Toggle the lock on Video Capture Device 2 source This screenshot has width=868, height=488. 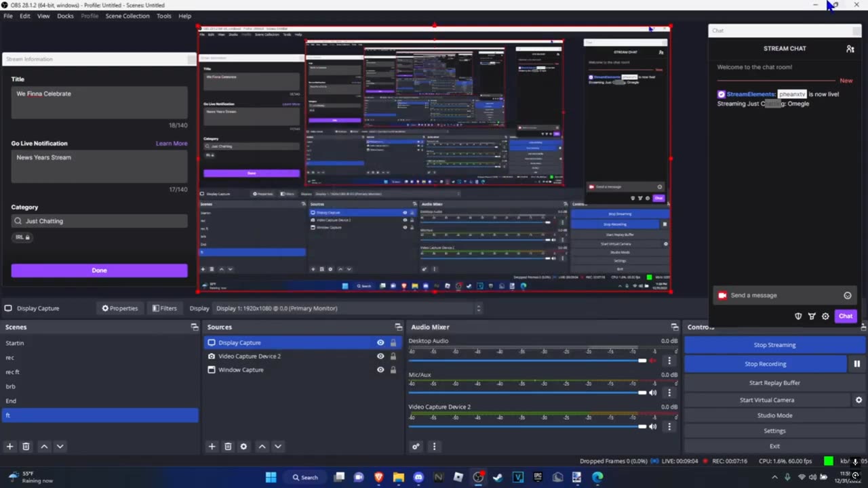coord(393,357)
